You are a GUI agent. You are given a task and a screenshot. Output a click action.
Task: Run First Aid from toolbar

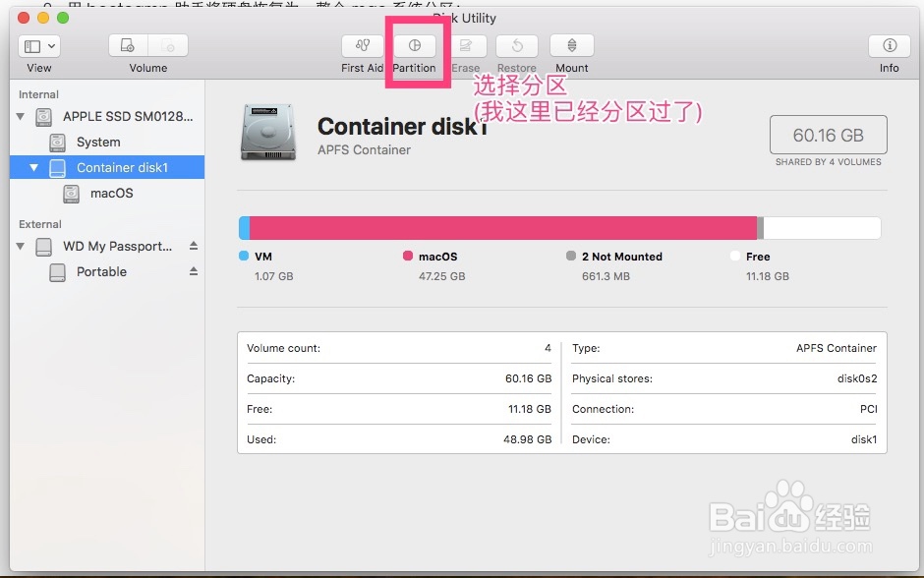point(363,45)
